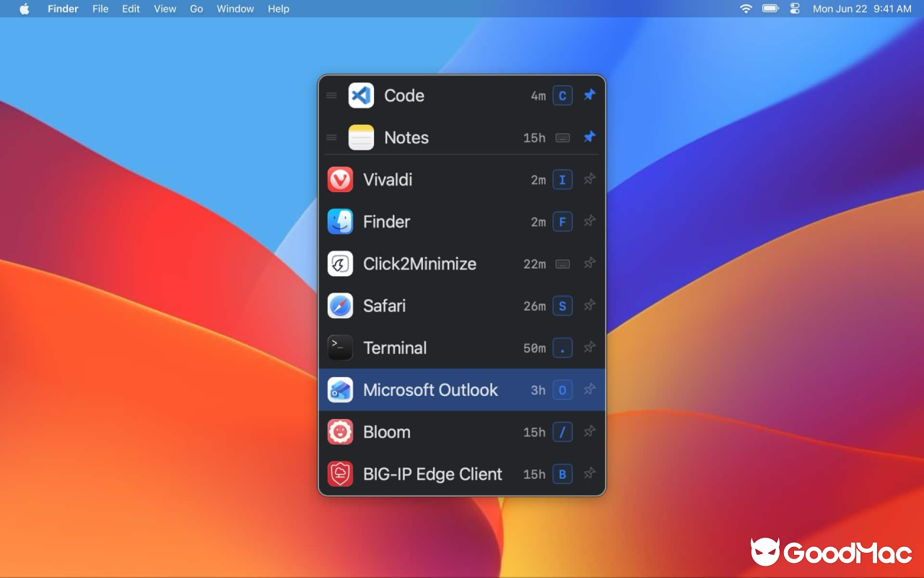The width and height of the screenshot is (924, 578).
Task: Click the battery status icon
Action: tap(770, 9)
